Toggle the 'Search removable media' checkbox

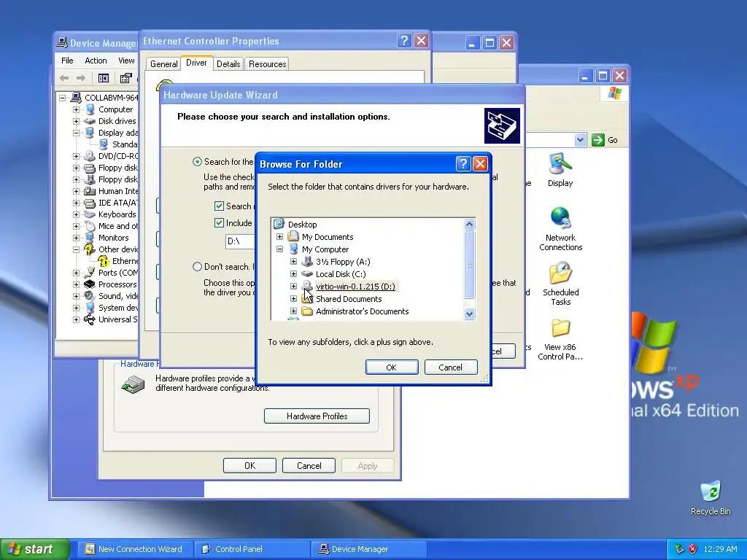(219, 206)
